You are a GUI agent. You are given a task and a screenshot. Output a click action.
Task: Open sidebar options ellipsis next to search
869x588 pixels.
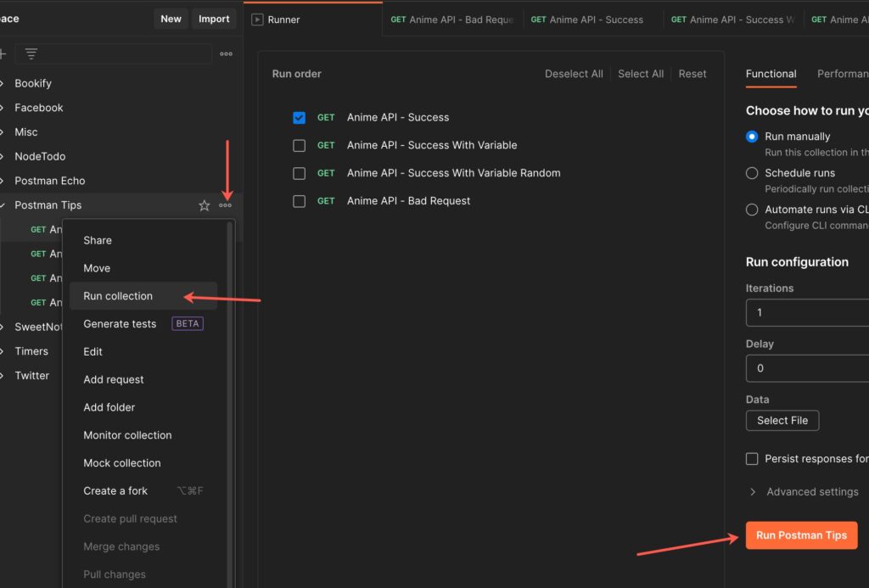[226, 53]
